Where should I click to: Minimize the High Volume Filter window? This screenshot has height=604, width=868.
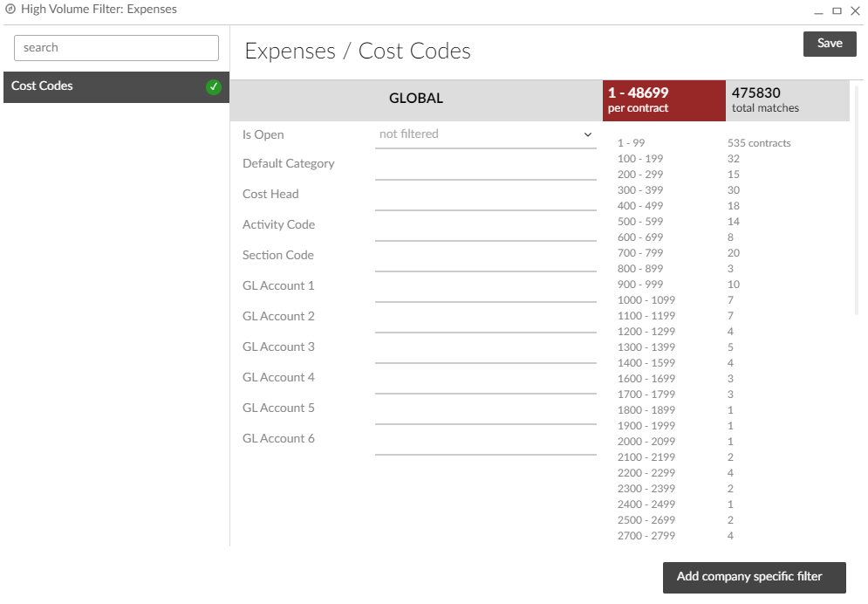tap(818, 11)
